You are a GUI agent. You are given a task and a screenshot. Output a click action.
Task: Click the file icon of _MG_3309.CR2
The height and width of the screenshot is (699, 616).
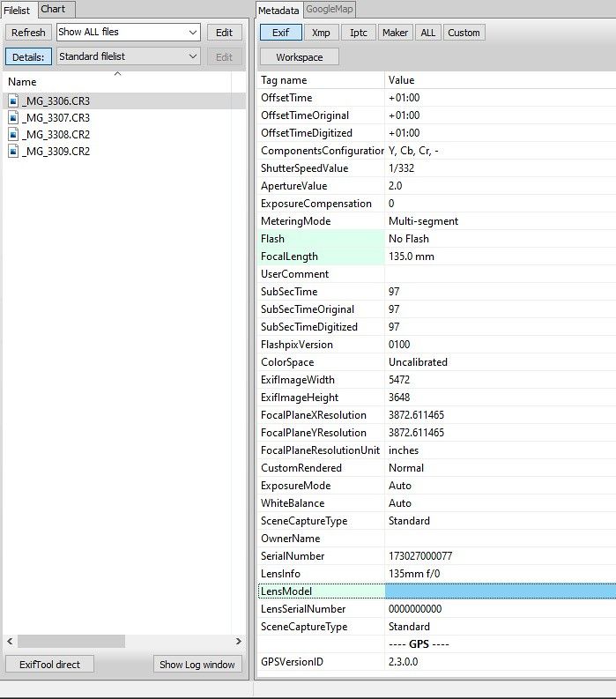13,151
